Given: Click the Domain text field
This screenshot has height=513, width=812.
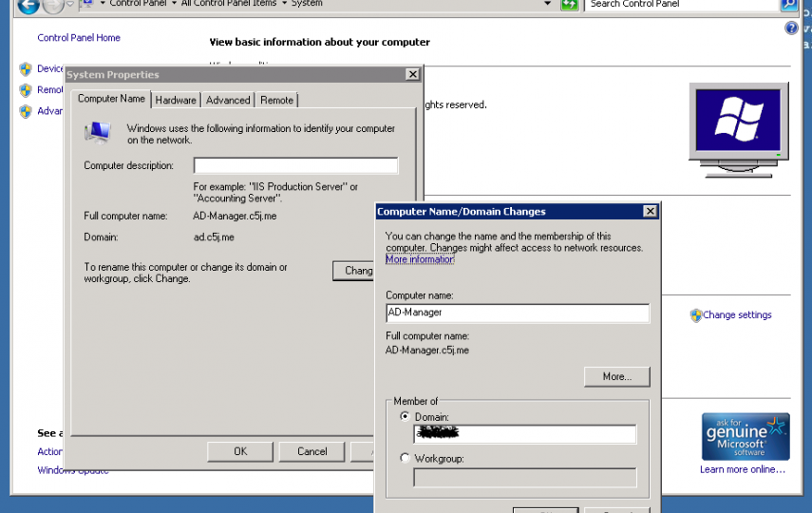Looking at the screenshot, I should tap(525, 434).
